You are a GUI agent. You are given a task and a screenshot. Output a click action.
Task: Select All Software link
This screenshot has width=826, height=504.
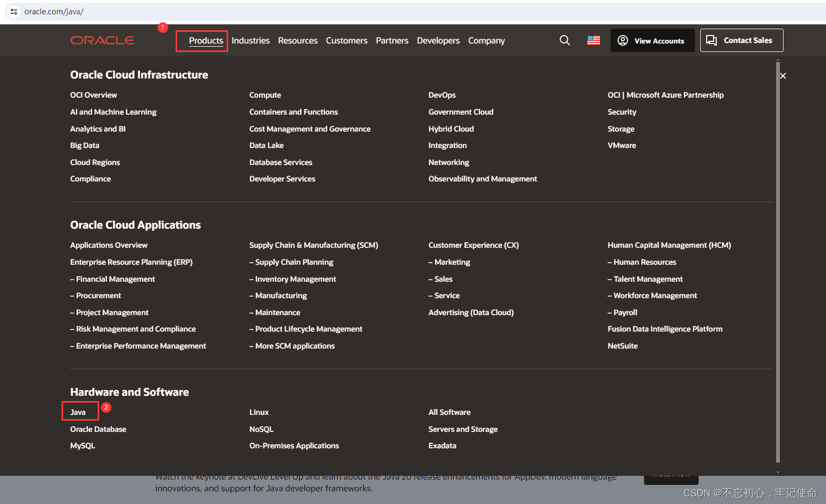pyautogui.click(x=449, y=412)
